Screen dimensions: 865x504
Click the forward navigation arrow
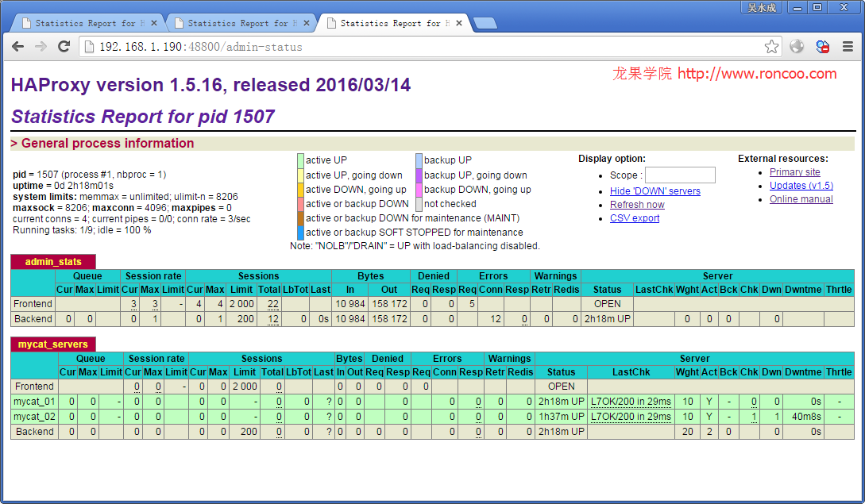[41, 47]
